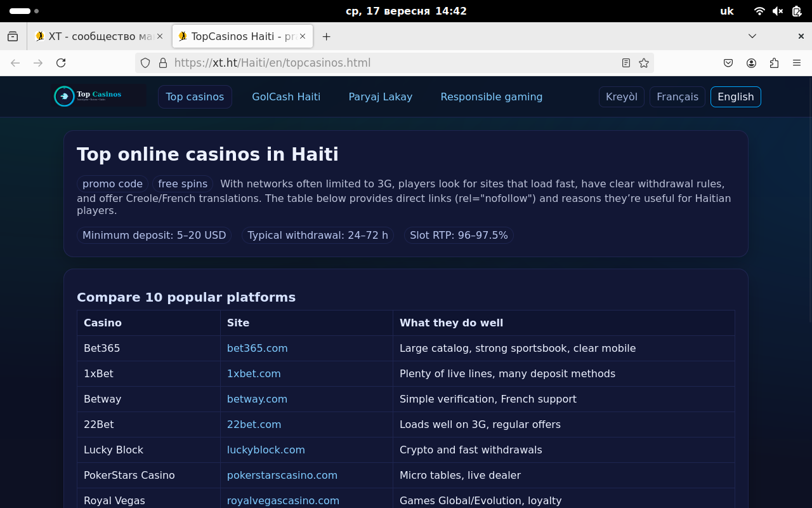This screenshot has width=812, height=508.
Task: Switch language to Français
Action: [x=678, y=97]
